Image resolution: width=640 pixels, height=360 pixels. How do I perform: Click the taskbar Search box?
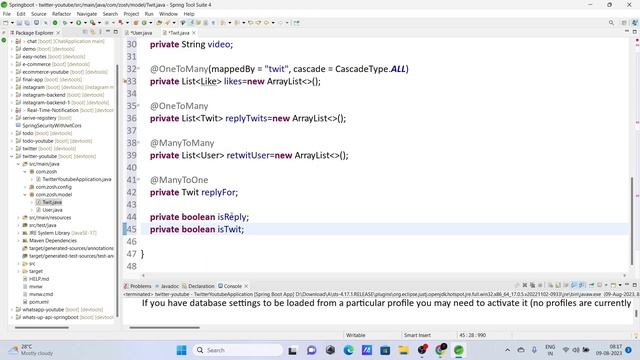[x=238, y=350]
